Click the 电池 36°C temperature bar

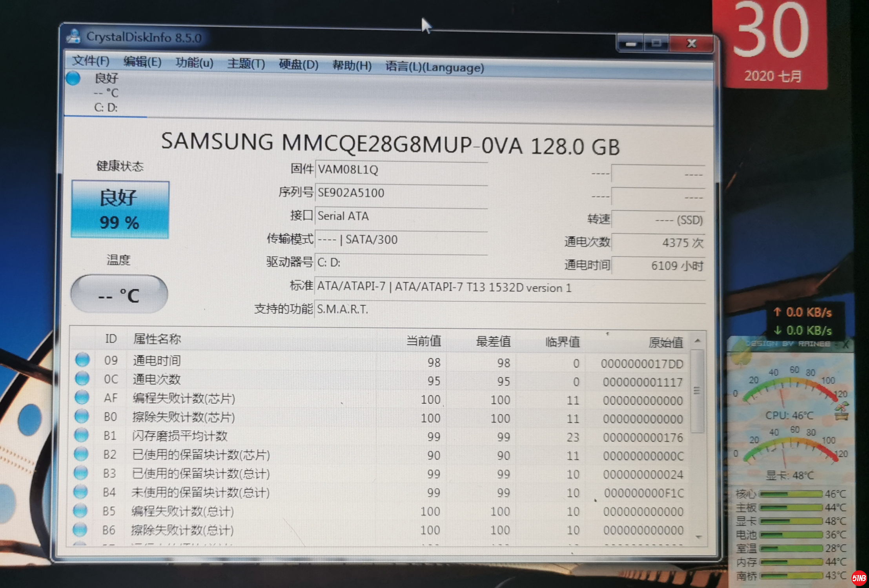click(x=791, y=535)
